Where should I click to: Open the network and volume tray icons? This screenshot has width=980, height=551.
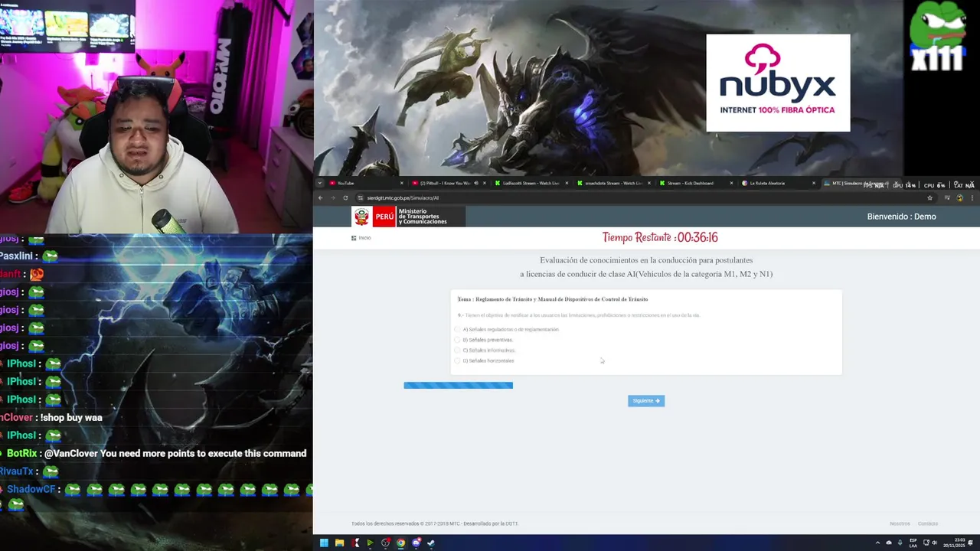930,543
